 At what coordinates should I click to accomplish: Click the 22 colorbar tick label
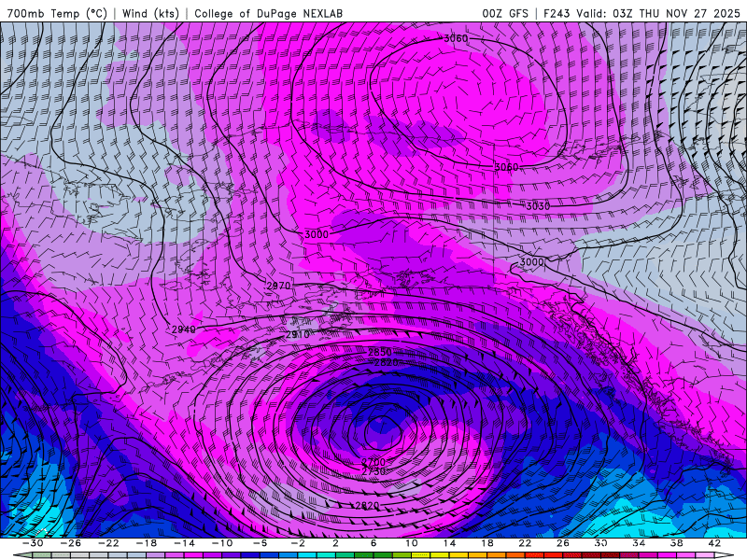pos(525,543)
